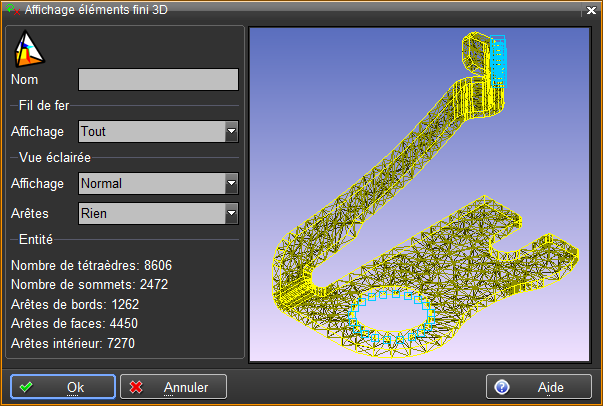
Task: Open the Fil de fer Affichage dropdown showing Tout
Action: click(x=158, y=131)
